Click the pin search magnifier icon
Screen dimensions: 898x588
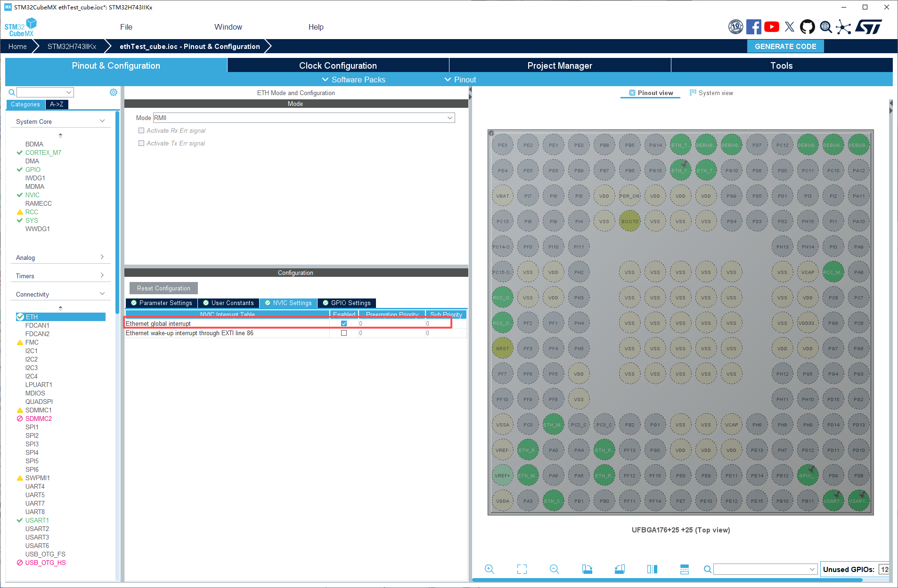click(708, 569)
